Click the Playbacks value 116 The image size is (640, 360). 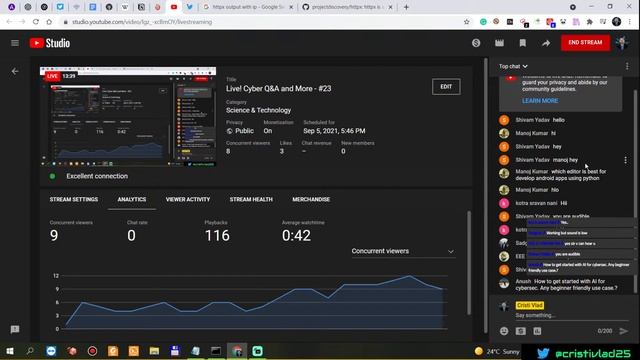(x=217, y=236)
